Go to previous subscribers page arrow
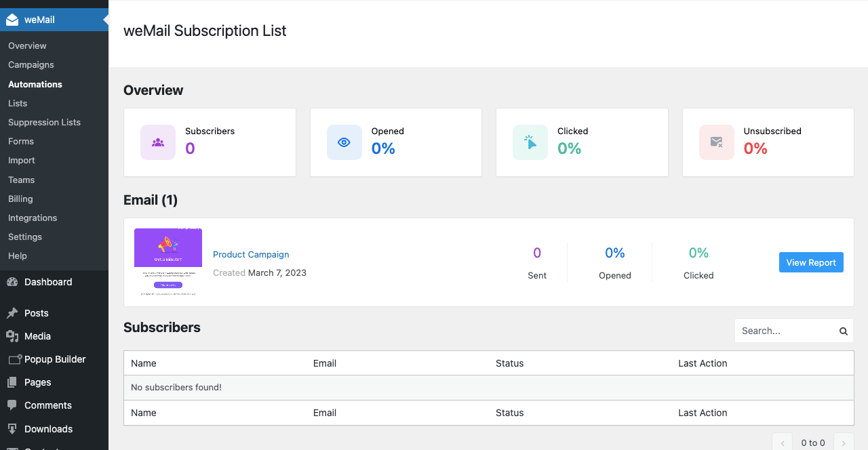This screenshot has width=868, height=450. point(783,443)
